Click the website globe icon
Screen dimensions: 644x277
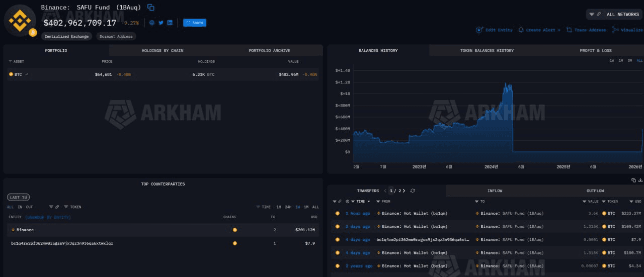tap(152, 23)
